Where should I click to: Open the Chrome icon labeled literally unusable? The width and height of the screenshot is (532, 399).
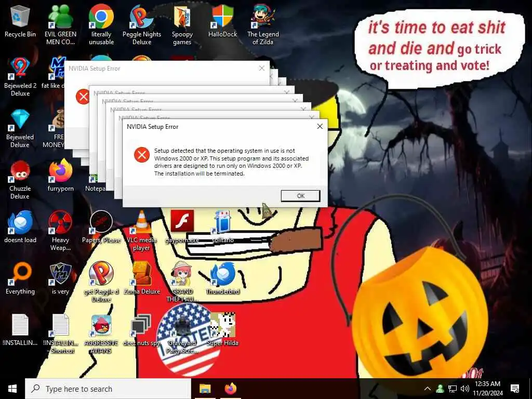101,25
